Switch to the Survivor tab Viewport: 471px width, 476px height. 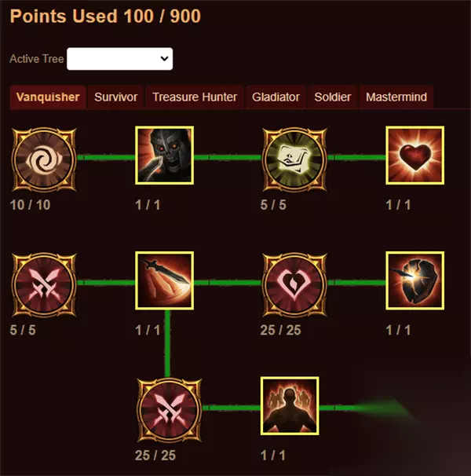(115, 97)
